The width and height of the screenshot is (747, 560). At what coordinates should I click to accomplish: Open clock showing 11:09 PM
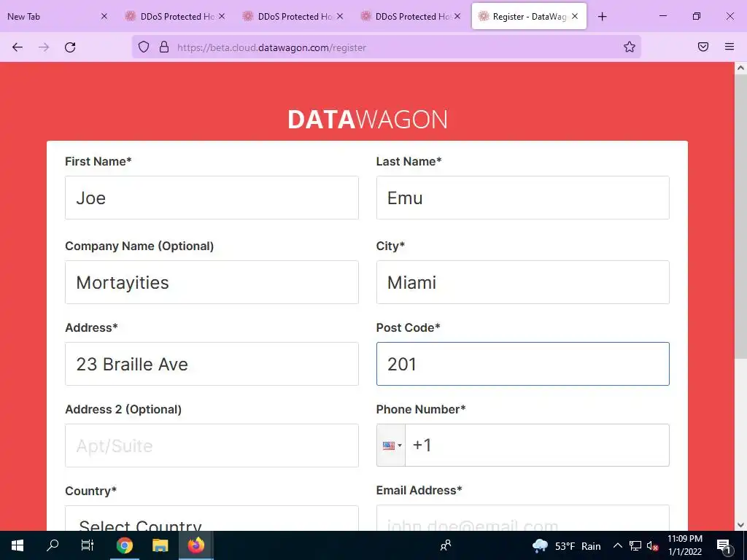coord(684,545)
